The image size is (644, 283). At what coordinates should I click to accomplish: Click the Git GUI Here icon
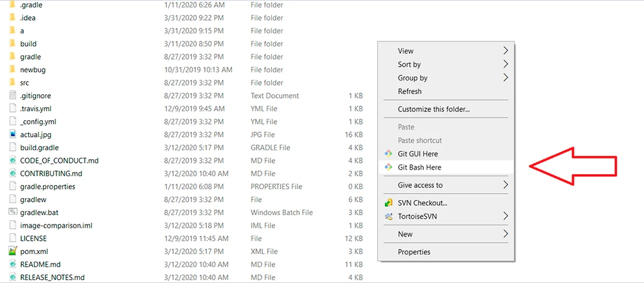(x=387, y=154)
